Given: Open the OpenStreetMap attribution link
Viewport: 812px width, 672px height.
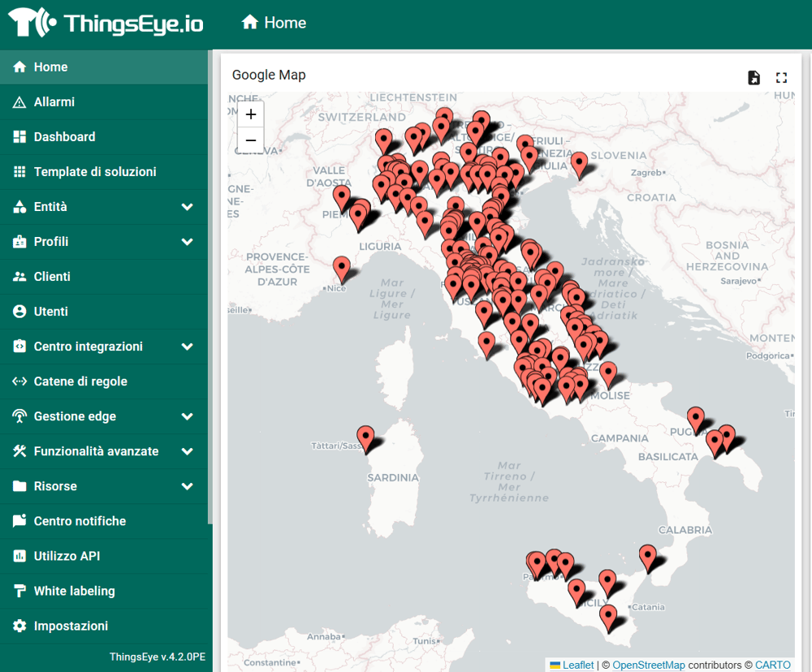Looking at the screenshot, I should pyautogui.click(x=648, y=665).
